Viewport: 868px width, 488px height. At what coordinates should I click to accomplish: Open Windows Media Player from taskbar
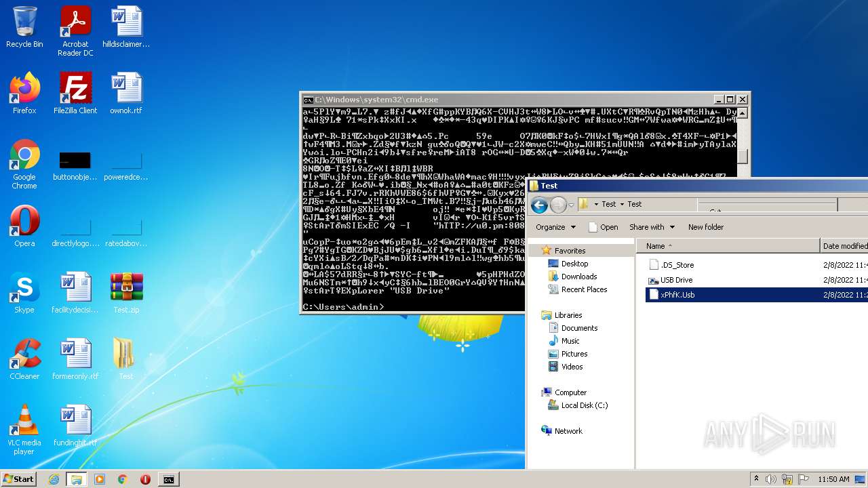point(100,479)
